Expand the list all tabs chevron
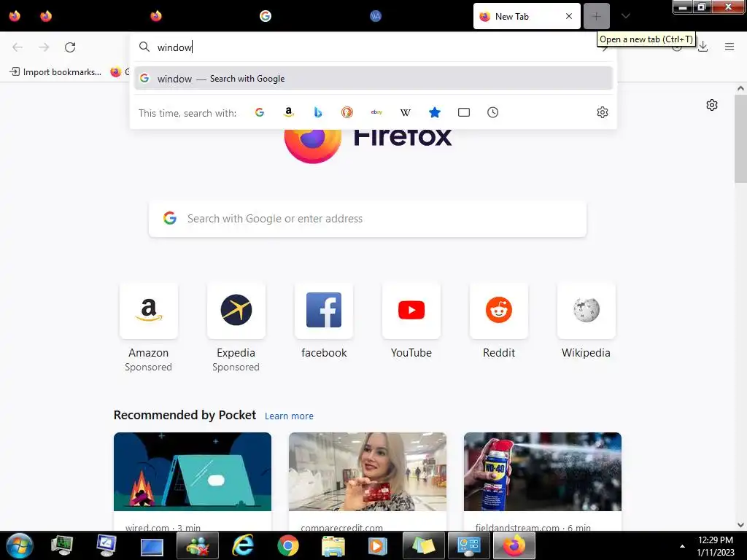The width and height of the screenshot is (747, 560). click(626, 16)
